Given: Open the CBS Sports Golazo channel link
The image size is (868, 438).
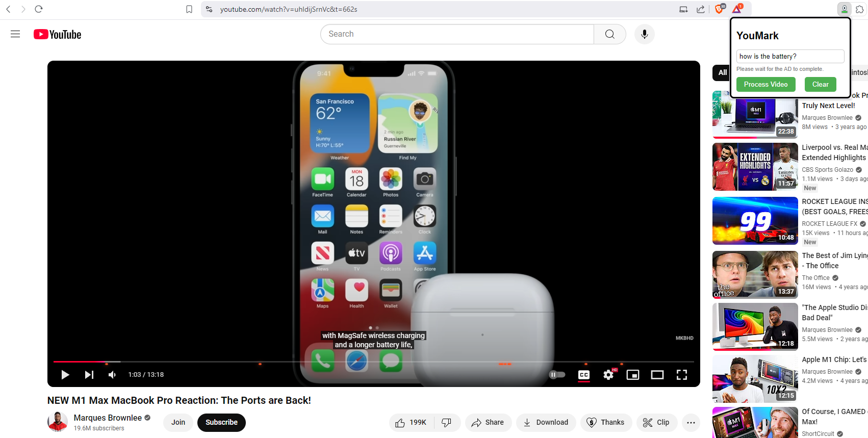Looking at the screenshot, I should pos(827,170).
